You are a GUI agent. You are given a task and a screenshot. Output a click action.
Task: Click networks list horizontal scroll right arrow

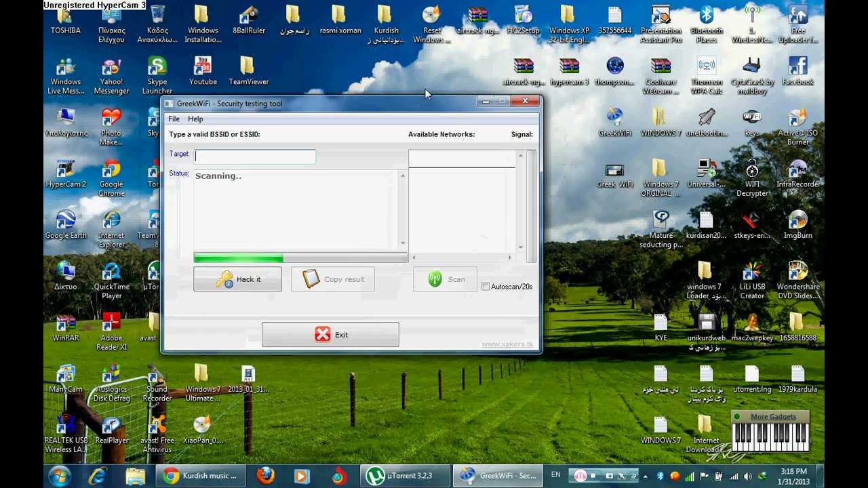coord(510,258)
